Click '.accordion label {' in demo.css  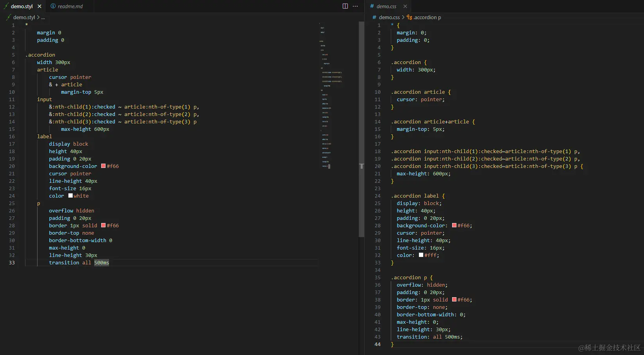pyautogui.click(x=418, y=196)
